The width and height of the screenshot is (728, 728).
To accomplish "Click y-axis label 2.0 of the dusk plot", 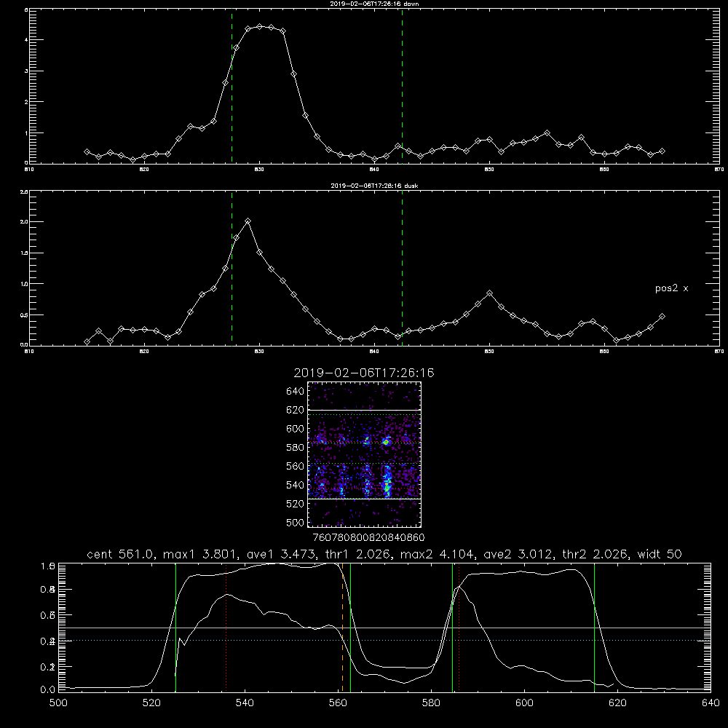I will coord(24,222).
